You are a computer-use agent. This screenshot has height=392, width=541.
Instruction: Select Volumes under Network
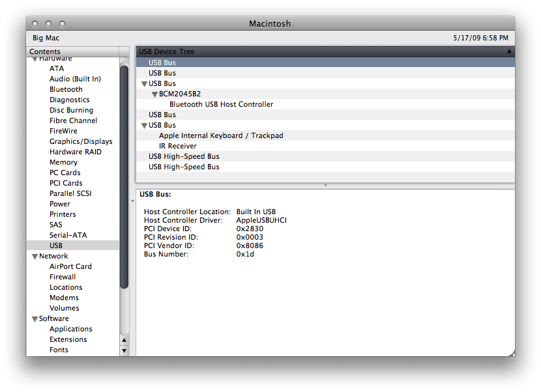point(64,308)
